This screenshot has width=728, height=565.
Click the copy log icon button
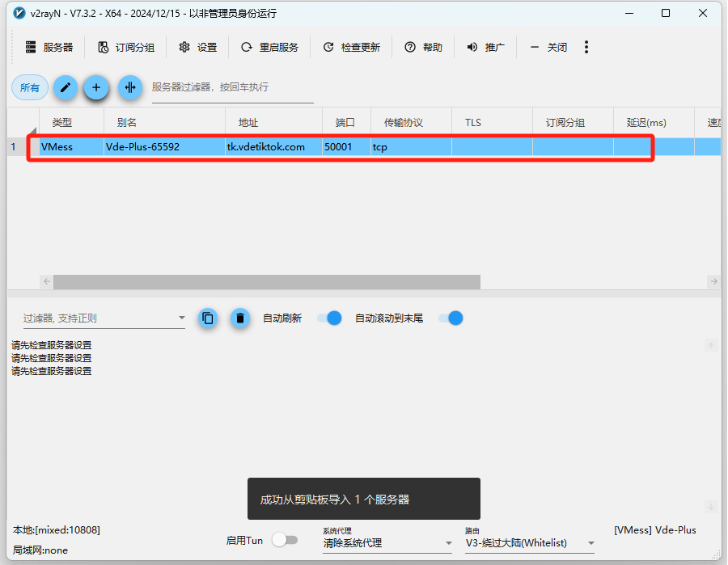[x=208, y=318]
